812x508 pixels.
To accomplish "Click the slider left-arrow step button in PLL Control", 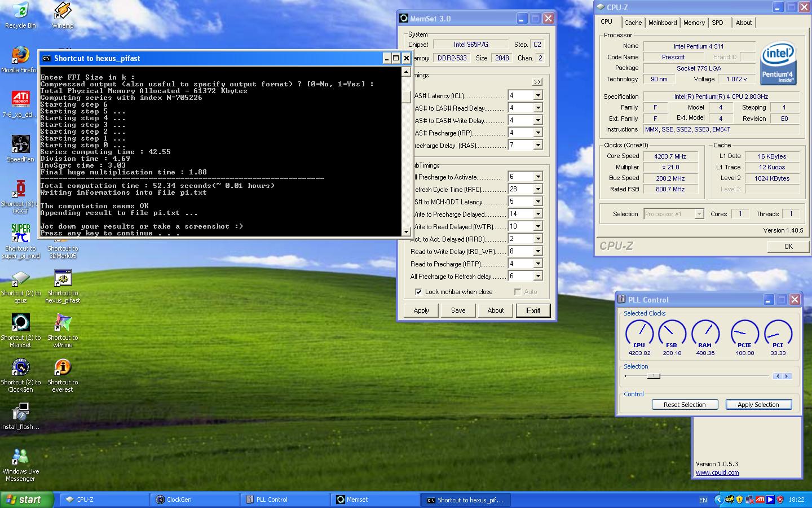I will click(x=778, y=376).
